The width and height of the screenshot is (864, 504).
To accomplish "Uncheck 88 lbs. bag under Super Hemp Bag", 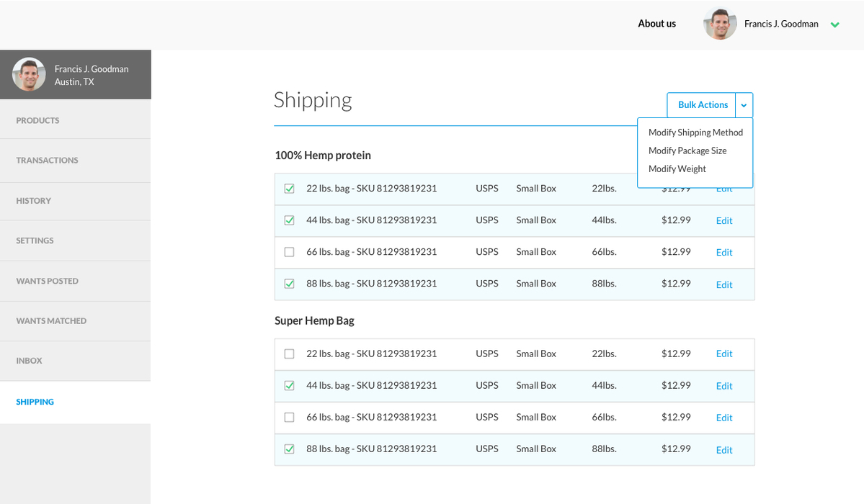I will [289, 449].
